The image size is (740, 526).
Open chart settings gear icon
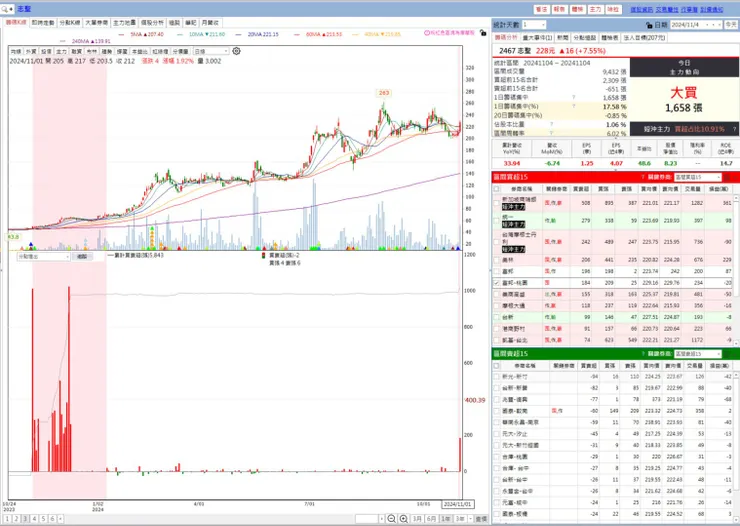[x=236, y=51]
